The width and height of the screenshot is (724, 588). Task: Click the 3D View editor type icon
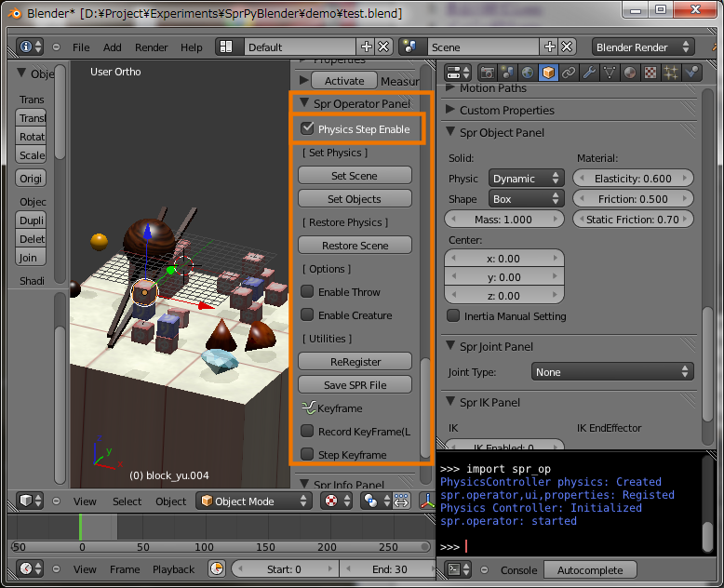[x=30, y=501]
